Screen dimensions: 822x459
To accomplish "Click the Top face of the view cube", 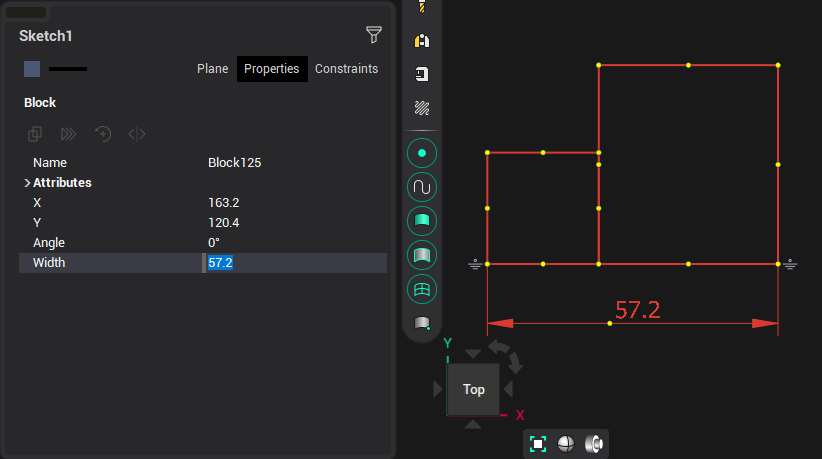I will (x=474, y=389).
